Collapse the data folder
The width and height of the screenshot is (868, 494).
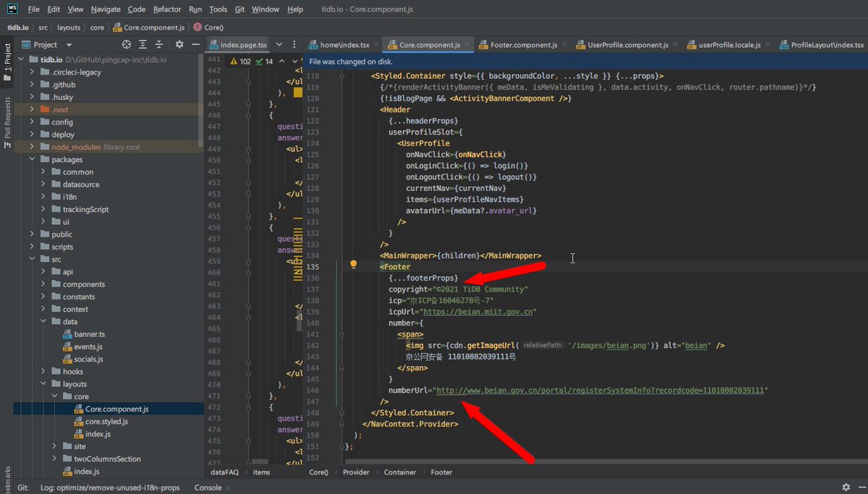point(43,321)
